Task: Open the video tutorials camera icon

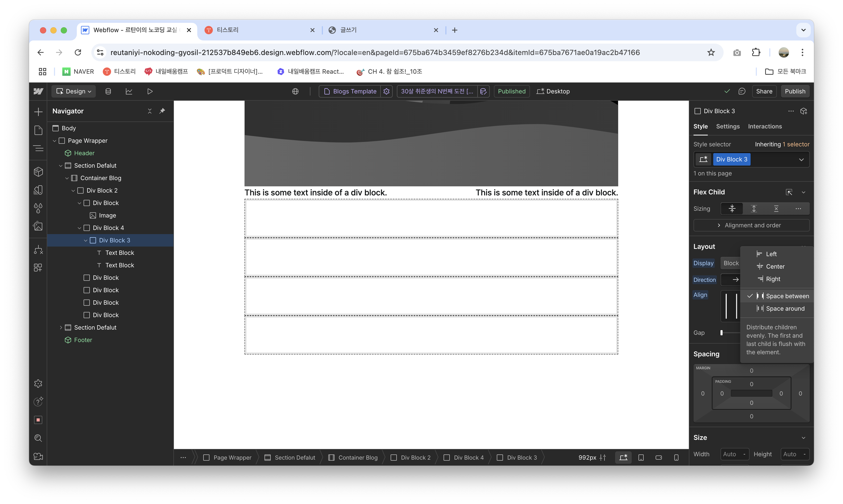Action: coord(38,457)
